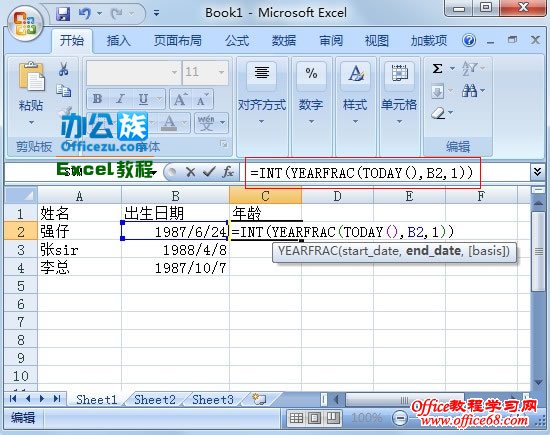550x435 pixels.
Task: Apply font color A button
Action: coord(169,123)
